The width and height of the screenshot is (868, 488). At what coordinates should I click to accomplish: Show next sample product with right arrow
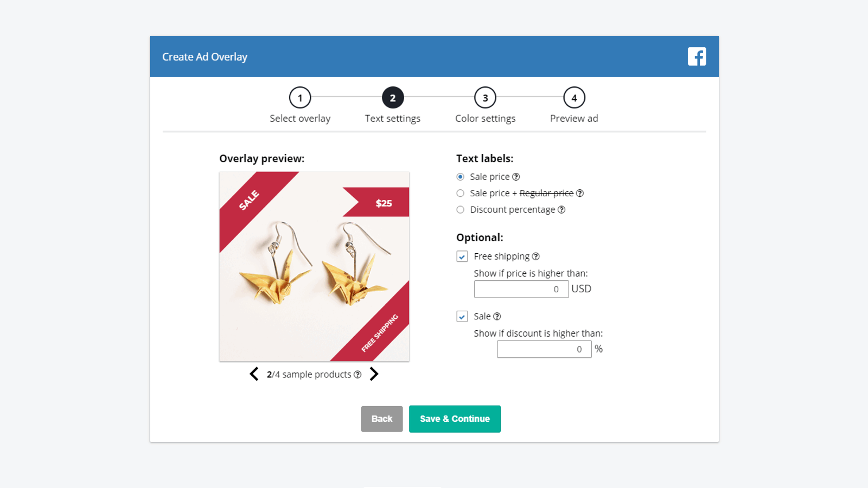point(374,374)
